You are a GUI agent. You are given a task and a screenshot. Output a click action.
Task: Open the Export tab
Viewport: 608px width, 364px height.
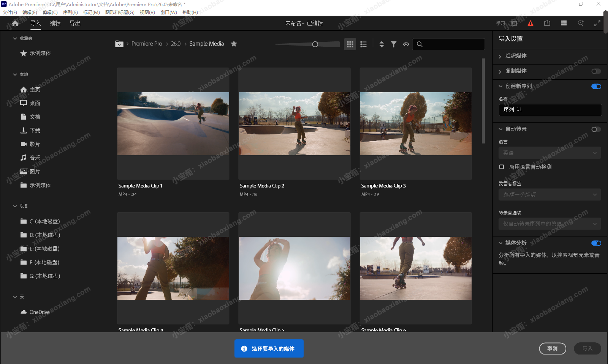75,24
